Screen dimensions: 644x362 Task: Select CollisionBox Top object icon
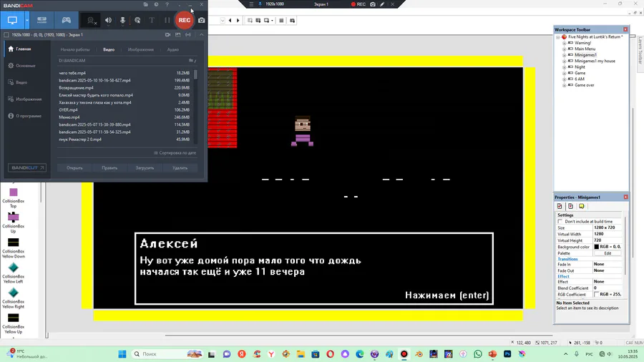tap(14, 192)
